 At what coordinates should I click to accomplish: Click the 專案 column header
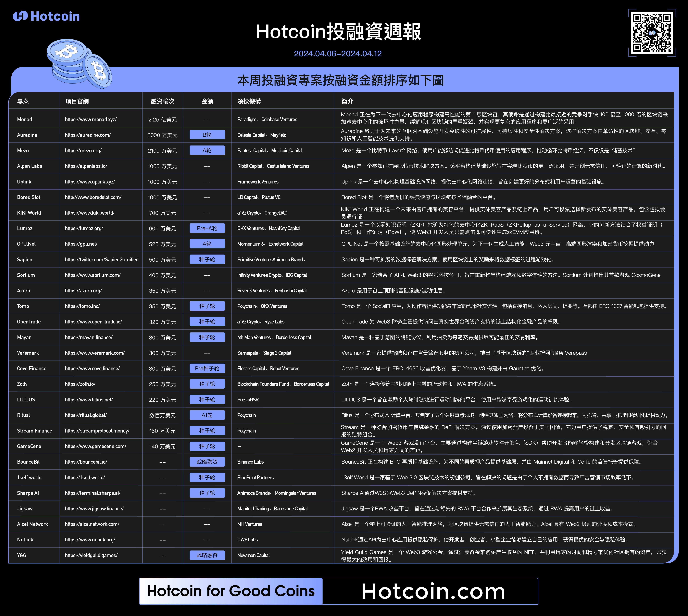pos(23,101)
